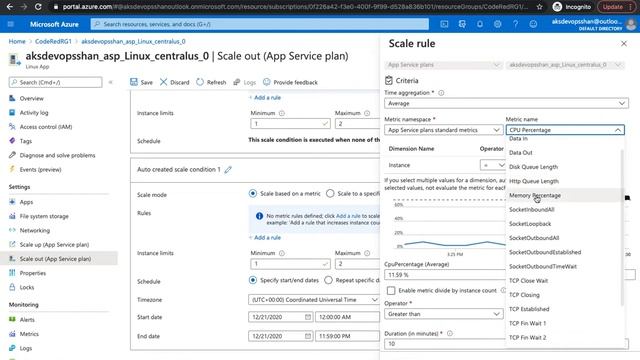Image resolution: width=640 pixels, height=360 pixels.
Task: Open the Timezone dropdown
Action: click(314, 300)
